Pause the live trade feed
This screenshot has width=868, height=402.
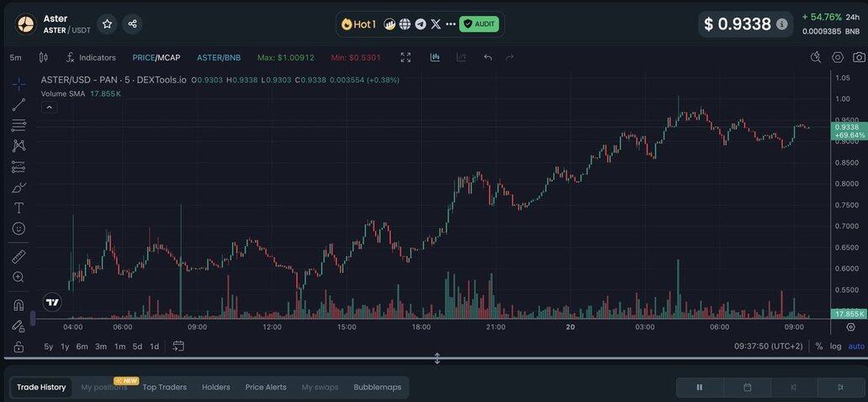click(700, 387)
